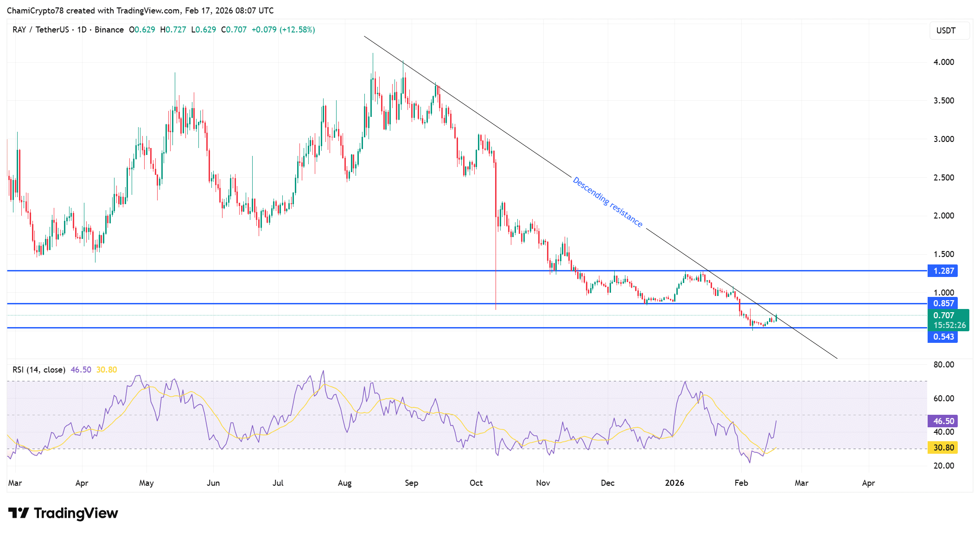Click the candle close value C0.707

coord(234,29)
